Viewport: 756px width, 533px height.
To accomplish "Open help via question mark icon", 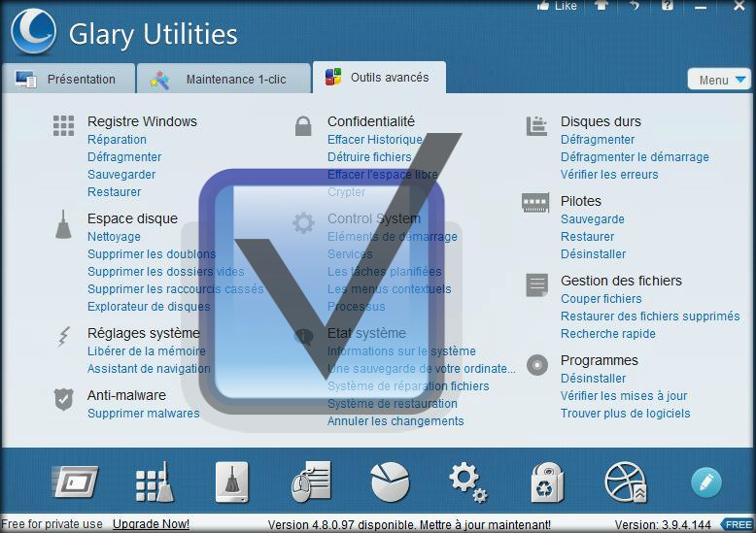I will coord(668,5).
